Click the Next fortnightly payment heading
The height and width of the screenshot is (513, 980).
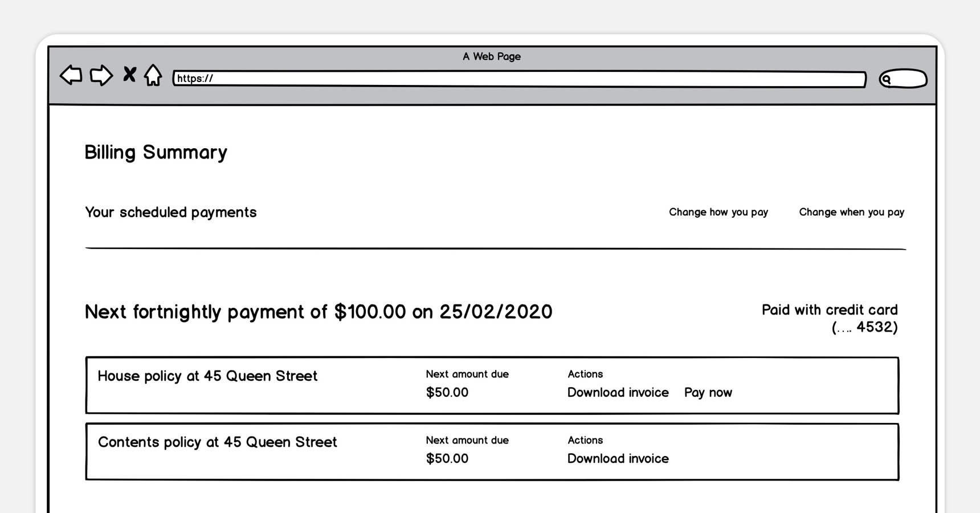pyautogui.click(x=318, y=312)
